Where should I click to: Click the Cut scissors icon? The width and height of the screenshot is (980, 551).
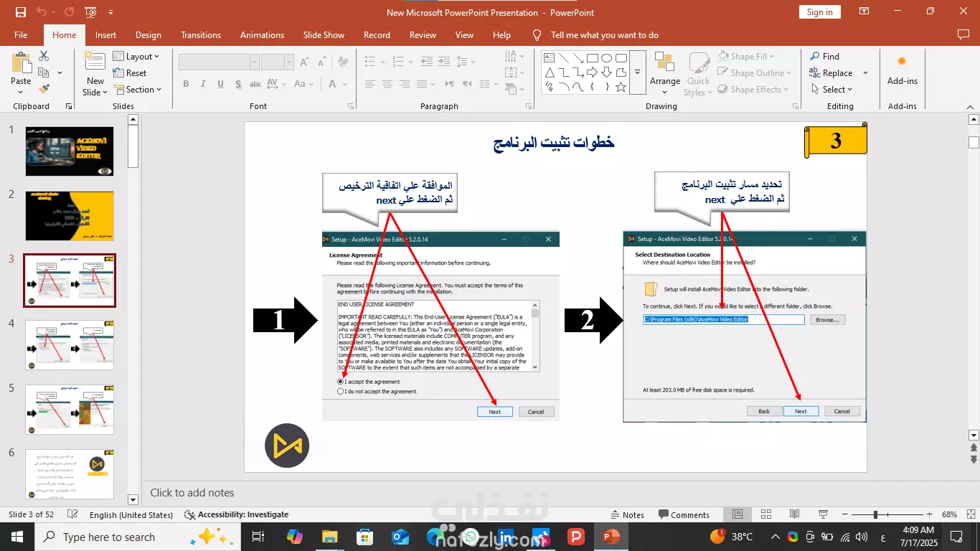pos(44,56)
